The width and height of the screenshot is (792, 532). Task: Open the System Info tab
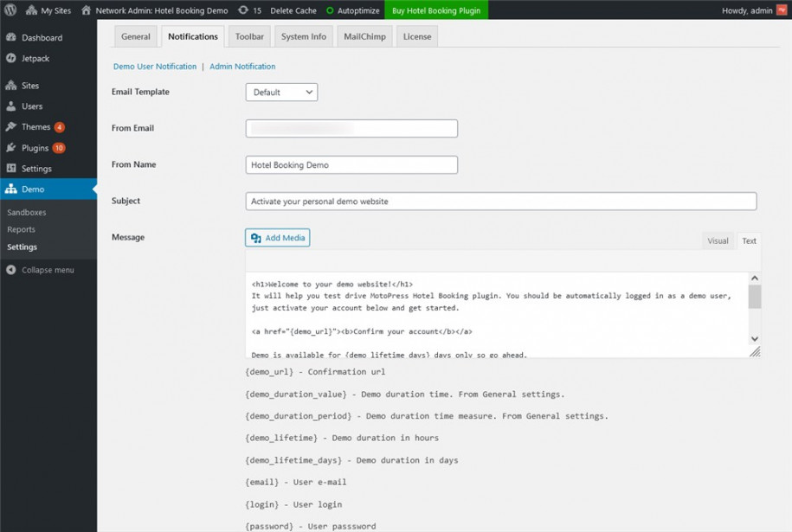coord(303,36)
